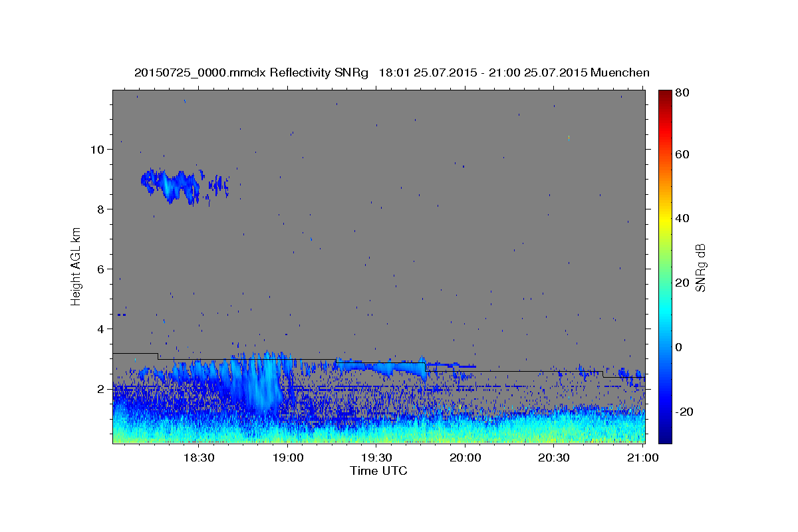Click the height axis label 4
The height and width of the screenshot is (532, 798).
click(100, 329)
